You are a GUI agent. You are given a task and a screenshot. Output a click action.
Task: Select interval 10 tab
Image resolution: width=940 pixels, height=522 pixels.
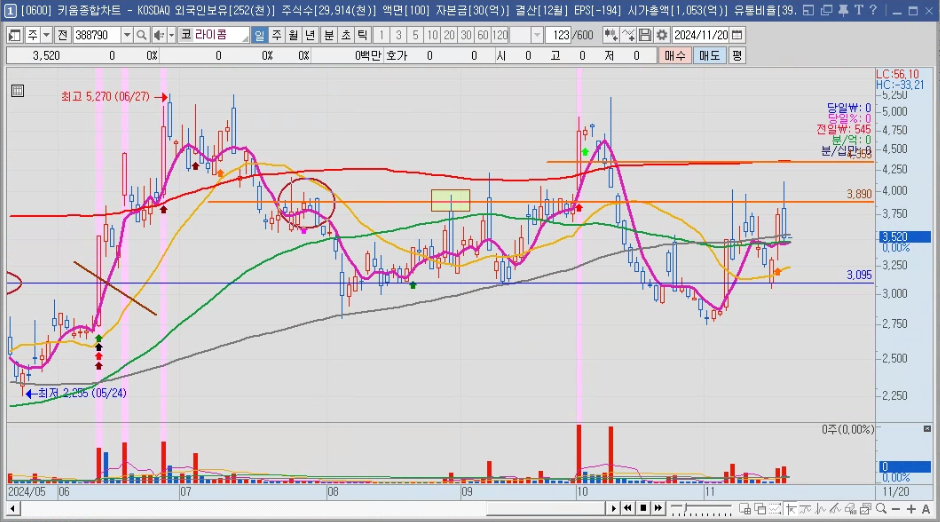pos(432,35)
